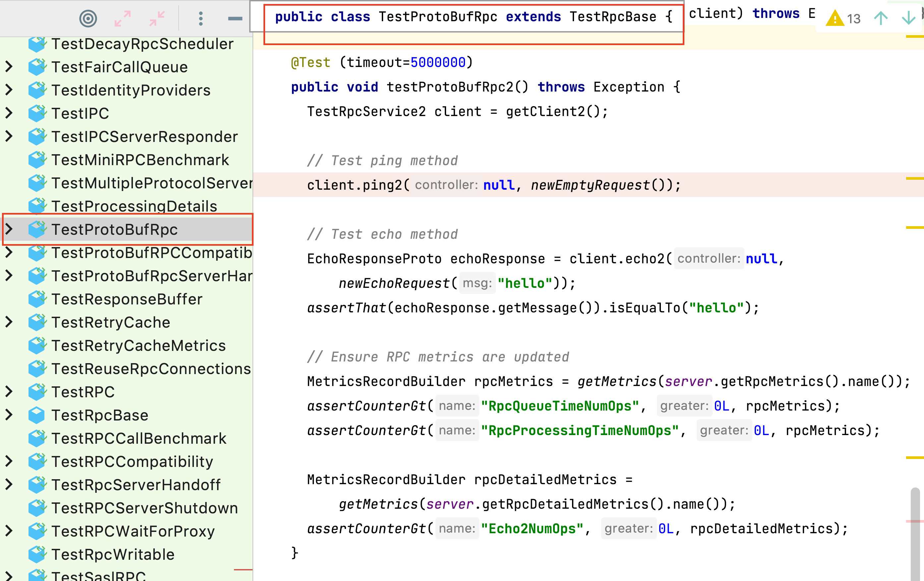The height and width of the screenshot is (581, 924).
Task: Hide the project tool window with minus icon
Action: pos(235,19)
